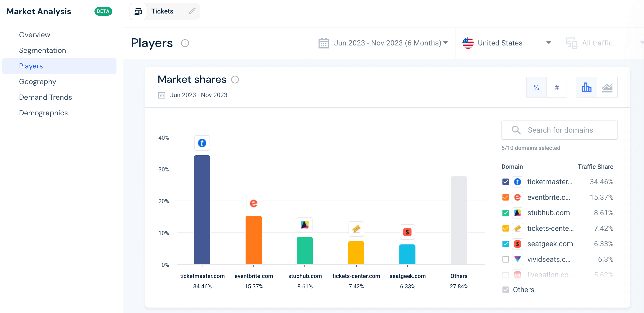Image resolution: width=644 pixels, height=313 pixels.
Task: Open the Demand Trends section
Action: [x=45, y=97]
